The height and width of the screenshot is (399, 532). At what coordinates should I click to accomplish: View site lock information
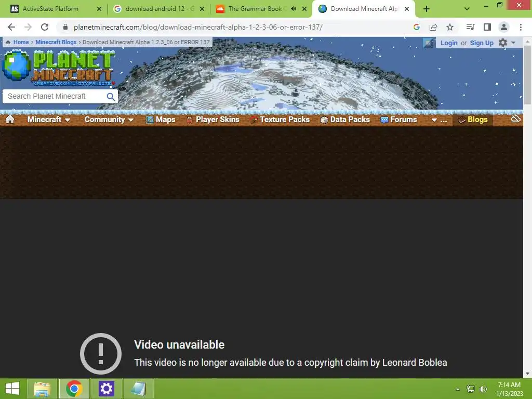click(x=65, y=27)
